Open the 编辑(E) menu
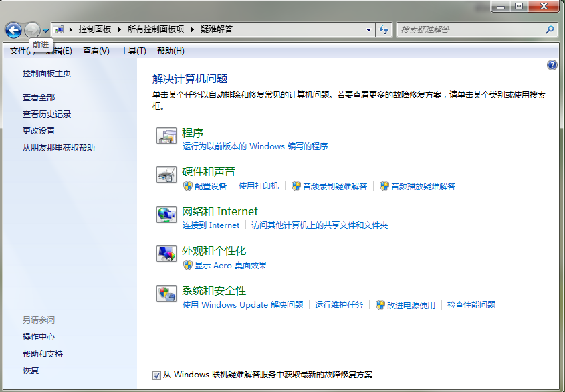Screen dimensions: 565x392 pos(59,51)
